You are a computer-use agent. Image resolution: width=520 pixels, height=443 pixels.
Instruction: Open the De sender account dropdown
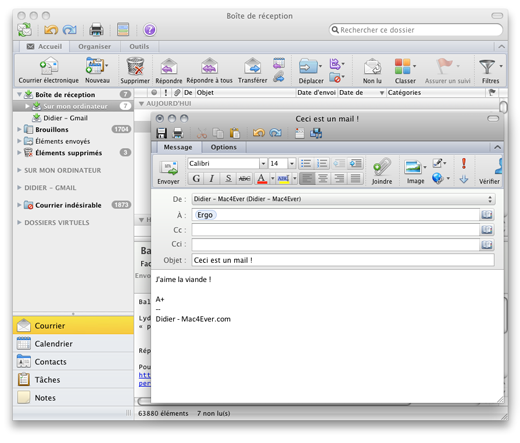(343, 199)
